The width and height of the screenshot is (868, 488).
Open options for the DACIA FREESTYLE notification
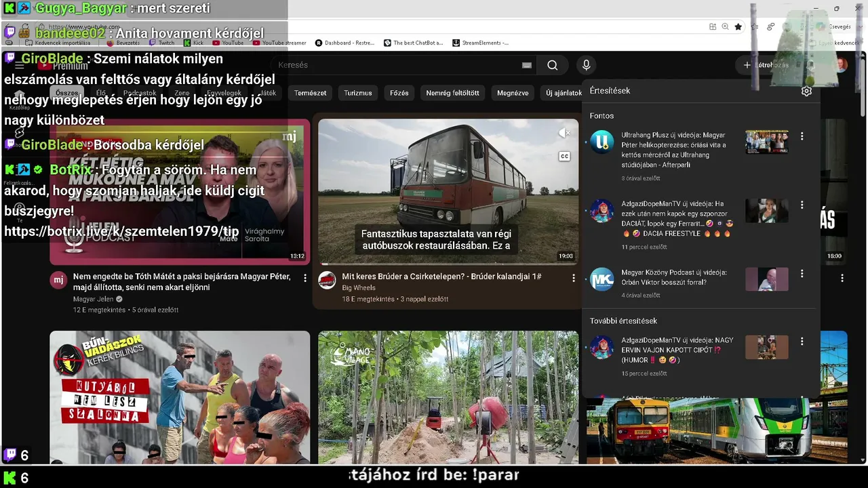[x=802, y=205]
